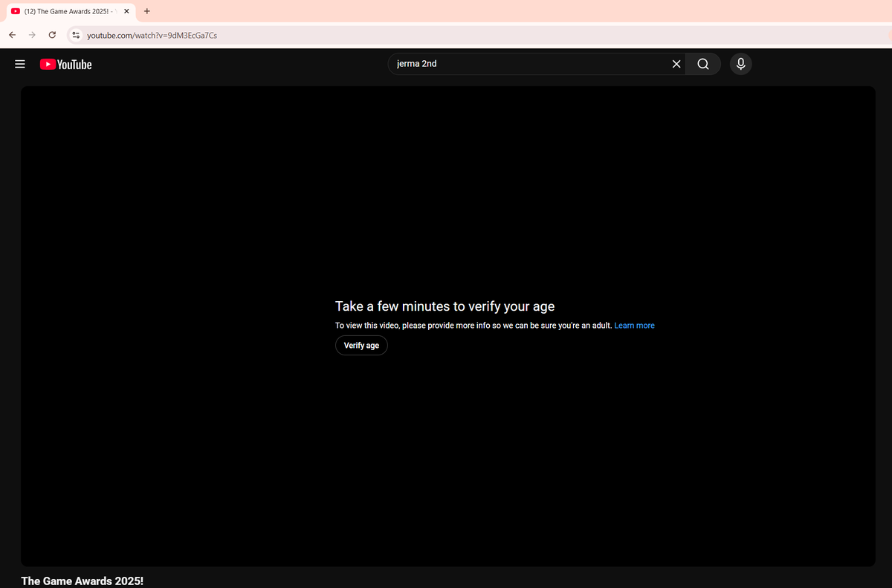
Task: Start a voice search with the microphone icon
Action: click(740, 64)
